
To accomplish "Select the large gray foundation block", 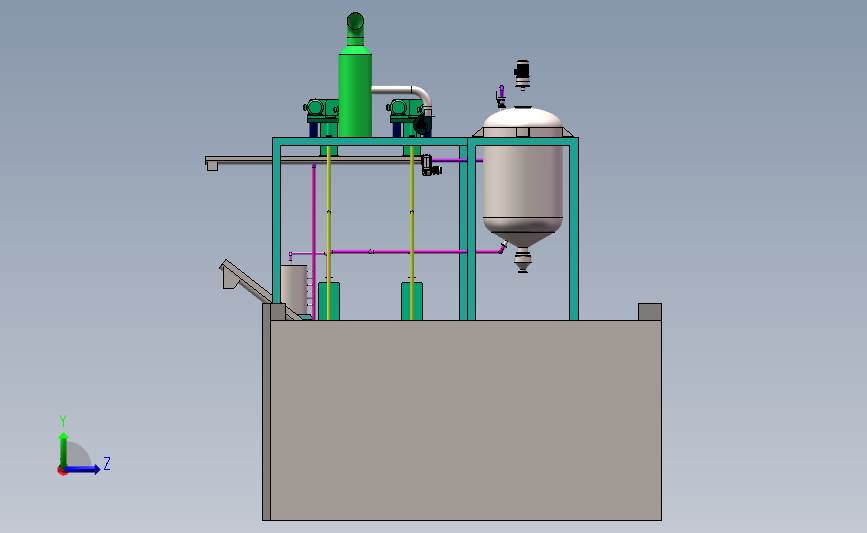I will (x=466, y=420).
